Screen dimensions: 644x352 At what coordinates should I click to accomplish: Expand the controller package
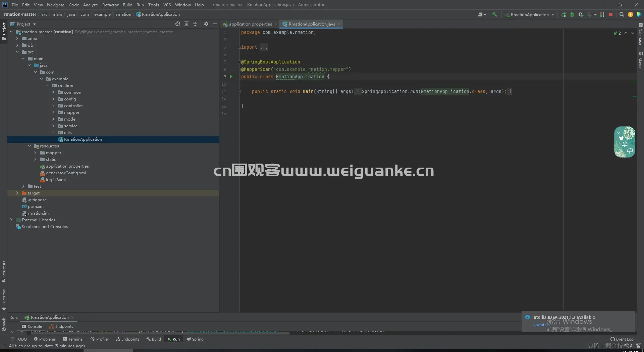pyautogui.click(x=53, y=106)
